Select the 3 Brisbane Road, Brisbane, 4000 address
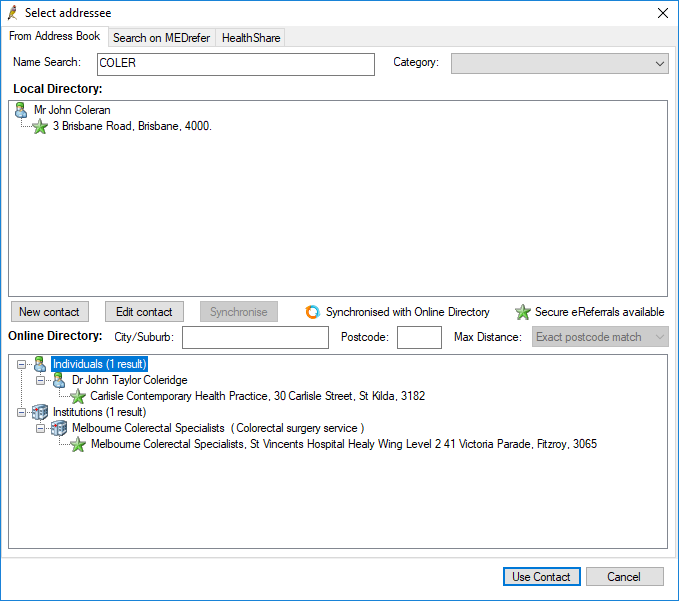This screenshot has height=601, width=679. point(132,126)
